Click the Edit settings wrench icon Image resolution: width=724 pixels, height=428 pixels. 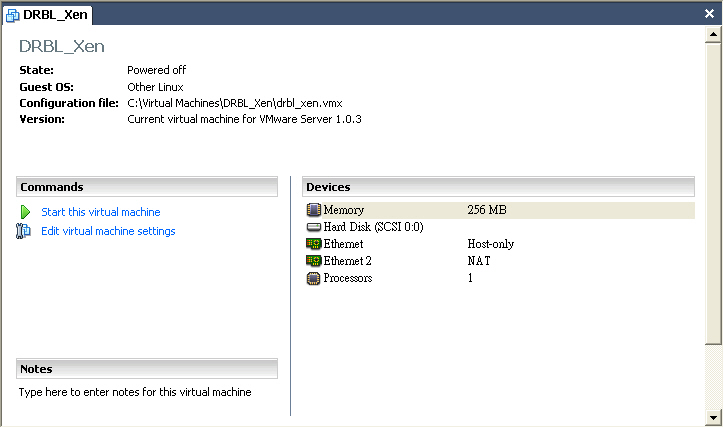point(23,230)
